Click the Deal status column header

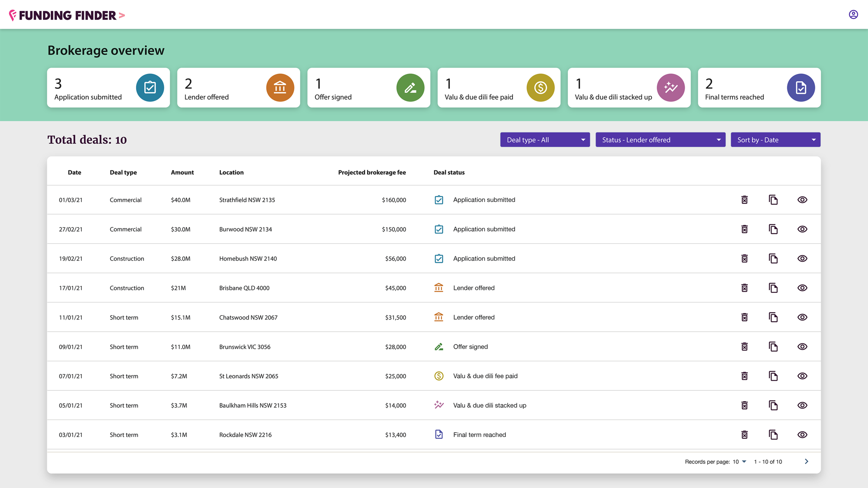449,173
